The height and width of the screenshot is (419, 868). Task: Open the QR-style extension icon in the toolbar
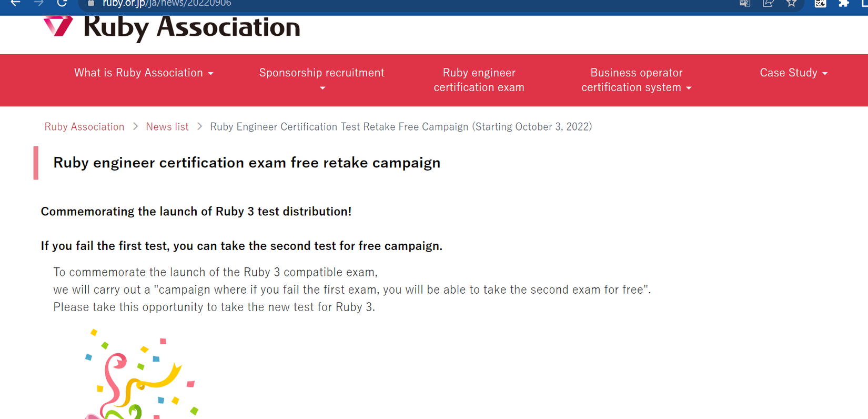tap(820, 3)
